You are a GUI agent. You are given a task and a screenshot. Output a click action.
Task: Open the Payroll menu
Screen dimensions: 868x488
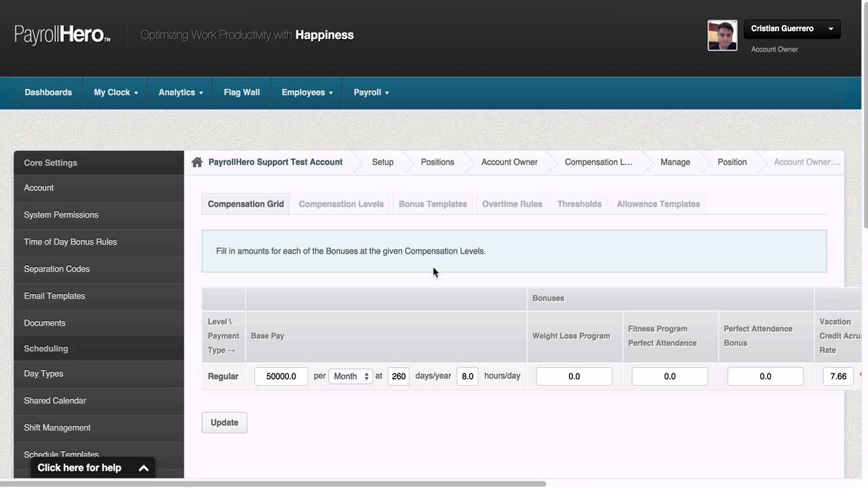[371, 93]
